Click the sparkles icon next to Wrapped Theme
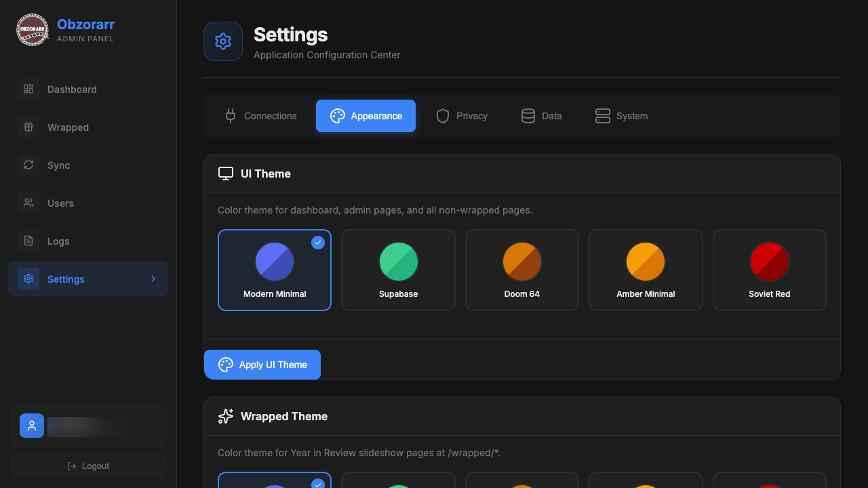868x488 pixels. tap(226, 416)
